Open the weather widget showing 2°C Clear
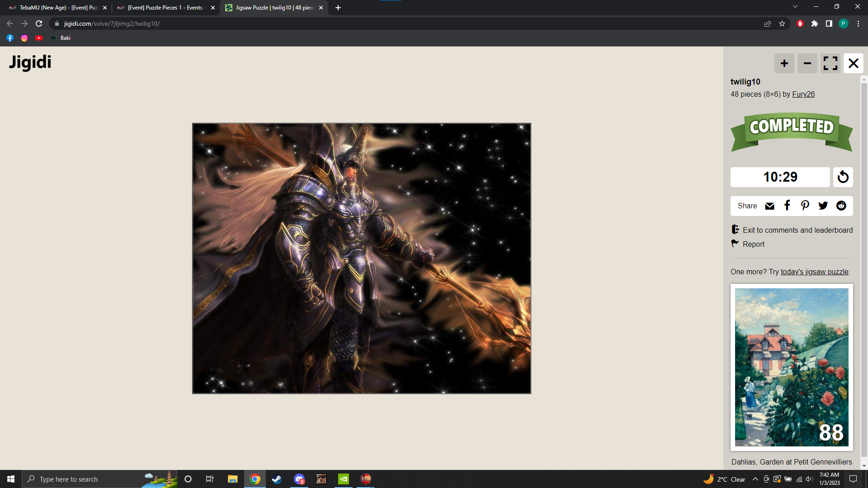Image resolution: width=868 pixels, height=488 pixels. click(724, 479)
